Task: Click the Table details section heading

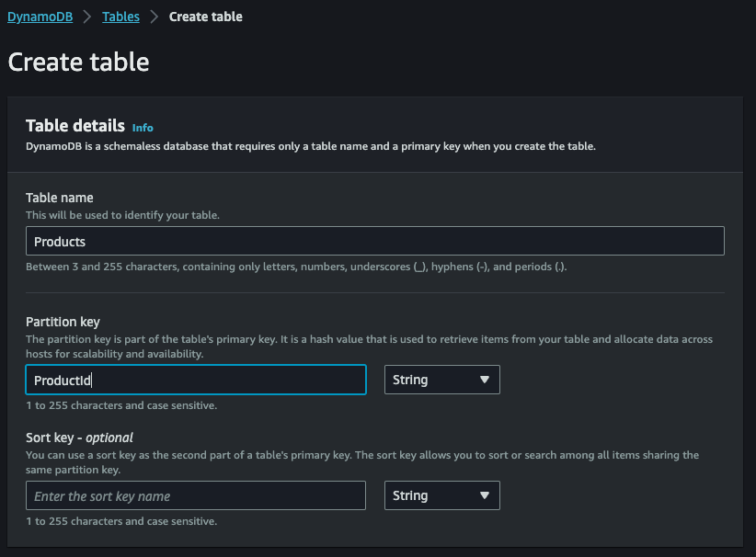Action: pyautogui.click(x=75, y=126)
